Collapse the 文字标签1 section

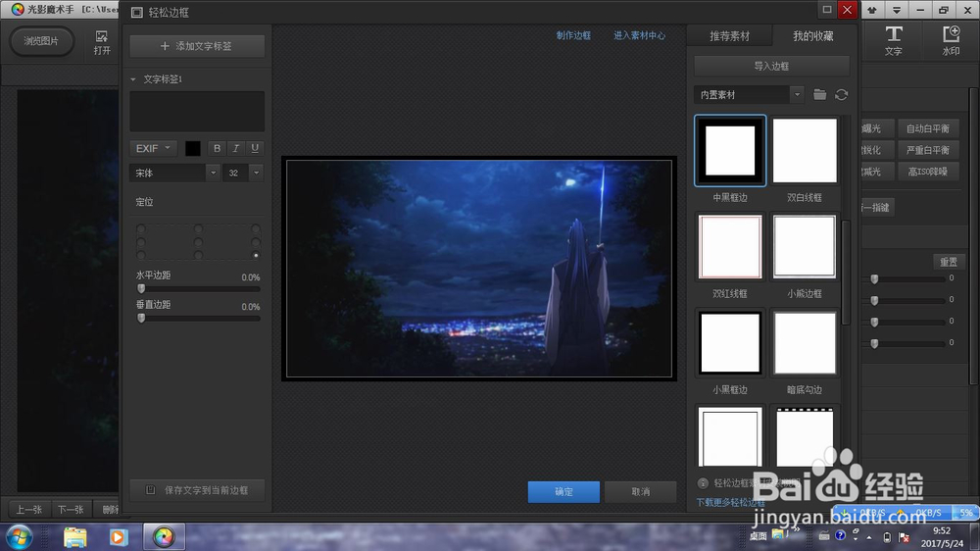pyautogui.click(x=133, y=79)
